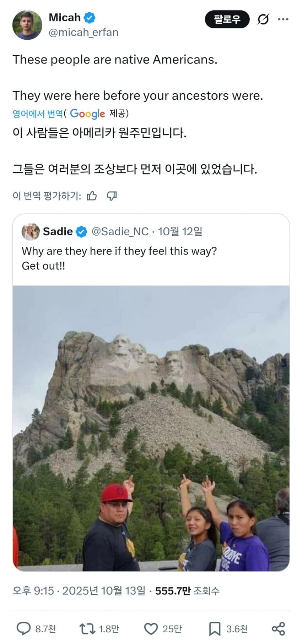Rate the translation with thumbs down
This screenshot has width=302, height=644.
click(112, 196)
